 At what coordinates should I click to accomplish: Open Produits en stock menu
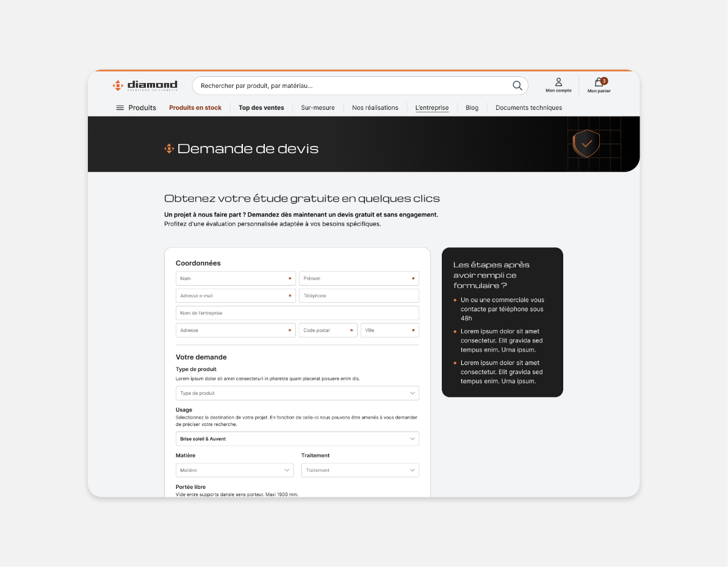[x=195, y=108]
